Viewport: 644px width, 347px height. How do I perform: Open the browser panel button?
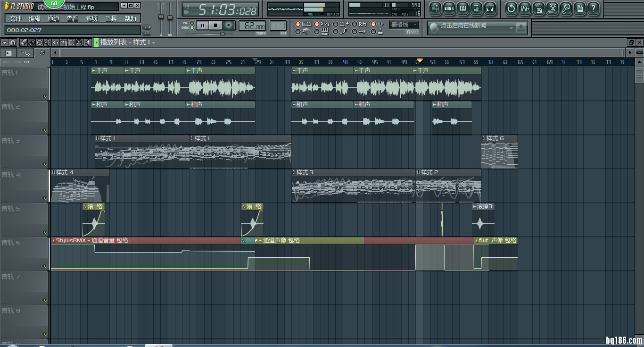click(476, 8)
